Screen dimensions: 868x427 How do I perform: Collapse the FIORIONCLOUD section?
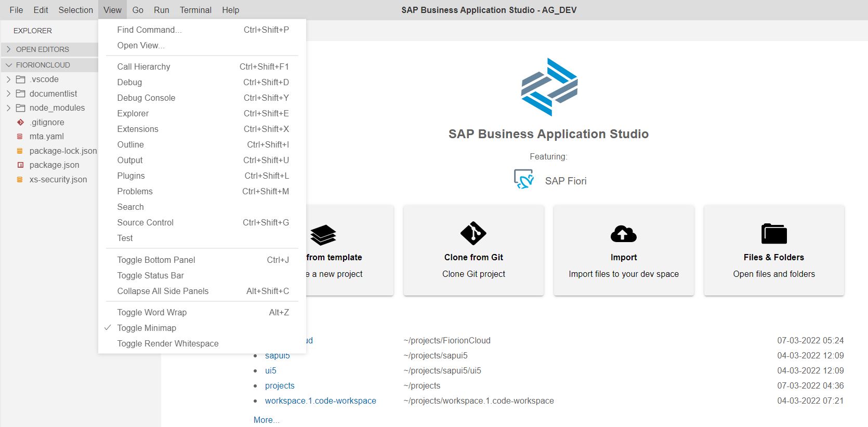[x=9, y=65]
